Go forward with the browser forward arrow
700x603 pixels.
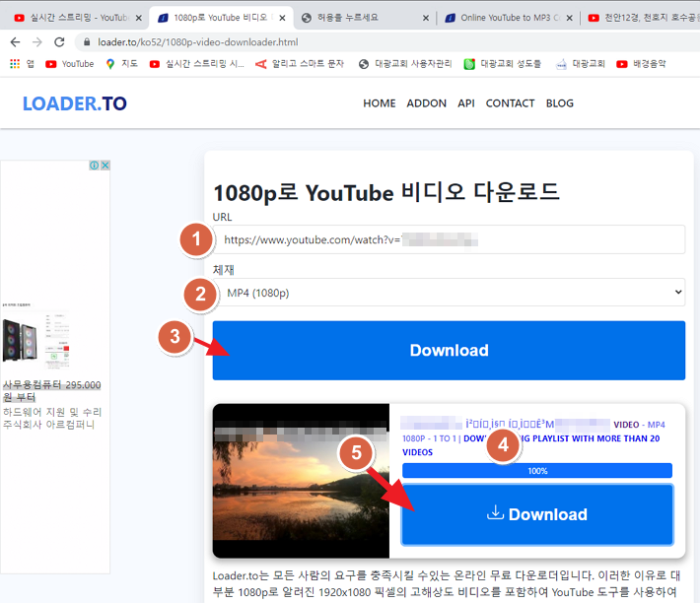coord(37,42)
